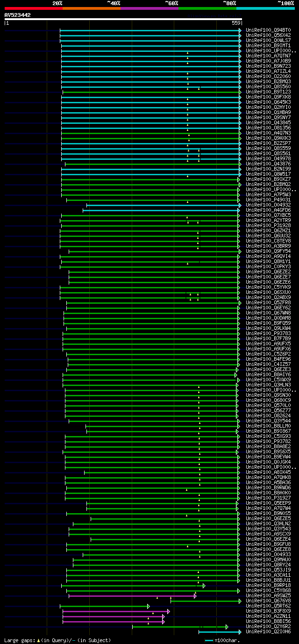Open hit UniRef100_A7QTN7
299x644 pixels.
268,56
